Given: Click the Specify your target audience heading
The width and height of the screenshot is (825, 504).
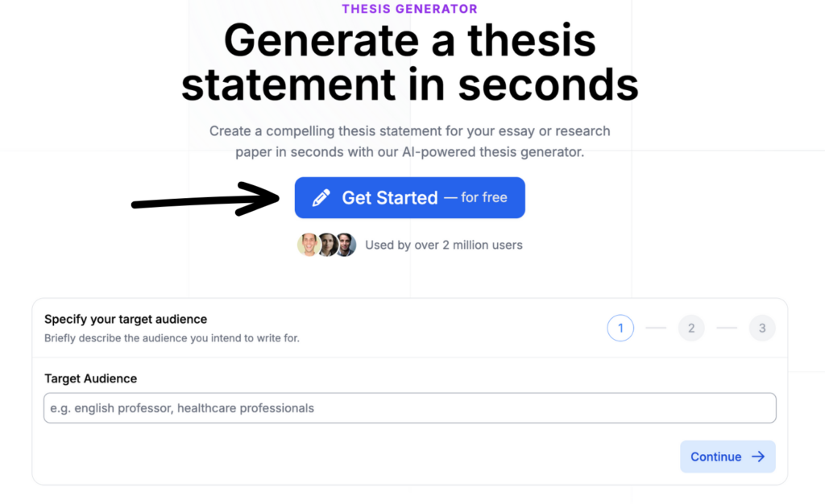Looking at the screenshot, I should [125, 319].
